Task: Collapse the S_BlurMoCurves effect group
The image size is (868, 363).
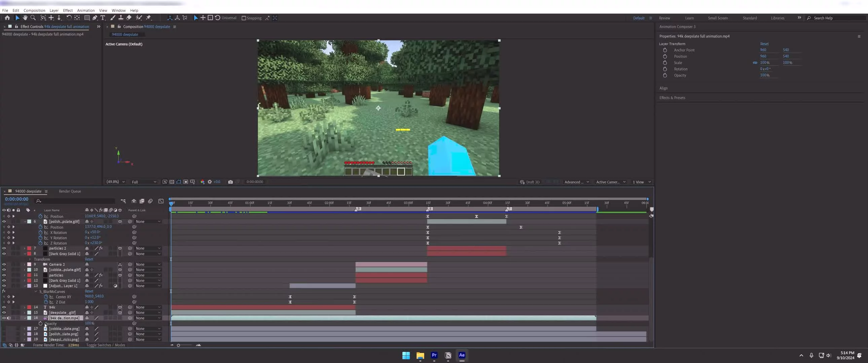Action: [x=36, y=291]
